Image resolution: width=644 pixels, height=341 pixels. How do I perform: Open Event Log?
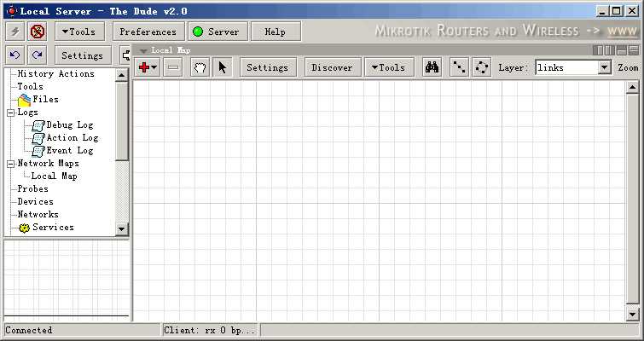70,150
